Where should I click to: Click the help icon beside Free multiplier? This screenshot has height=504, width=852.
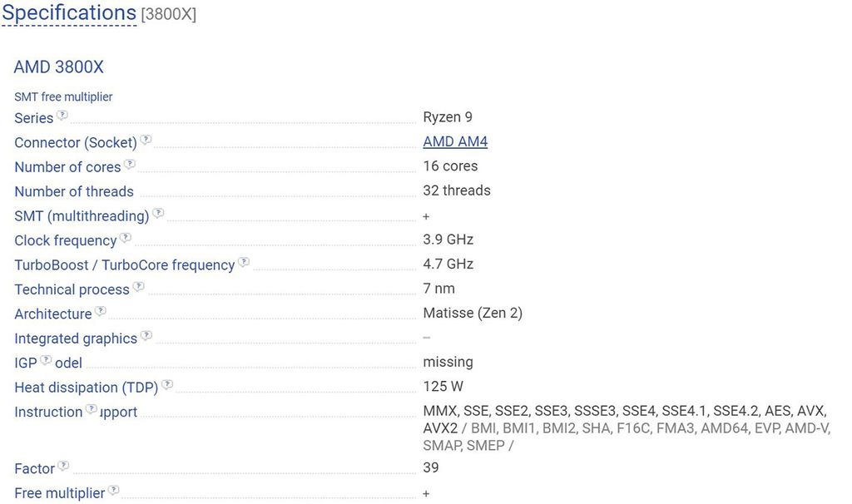pyautogui.click(x=114, y=491)
